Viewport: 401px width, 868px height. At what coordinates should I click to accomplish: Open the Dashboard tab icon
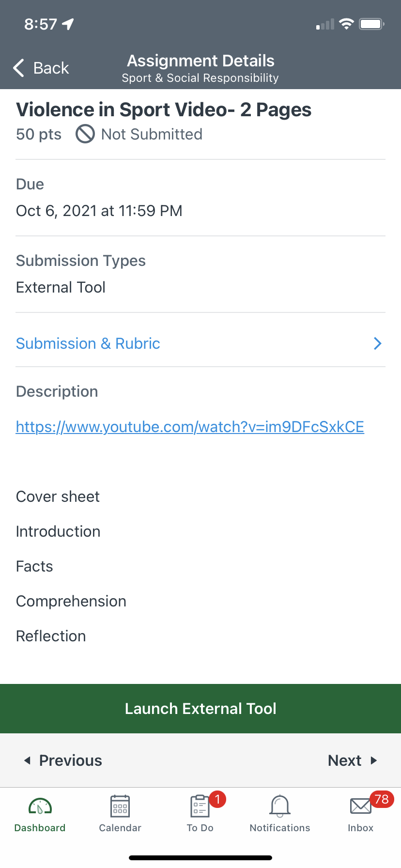[40, 806]
